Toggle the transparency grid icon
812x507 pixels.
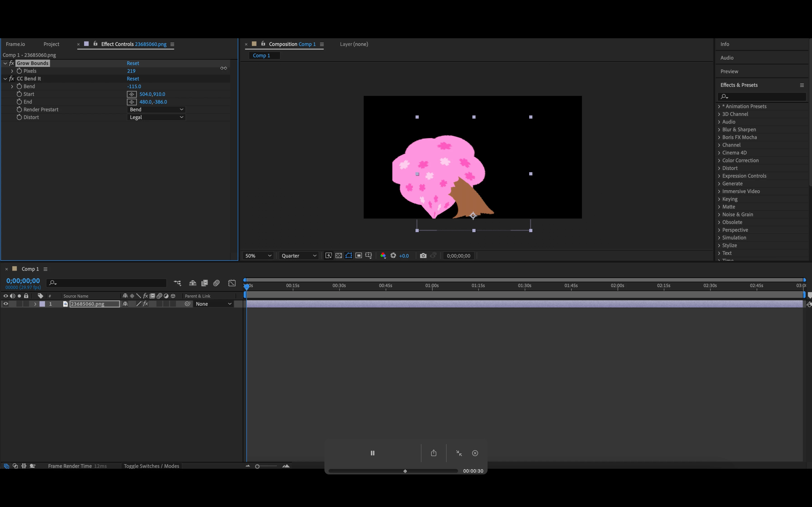pos(338,256)
